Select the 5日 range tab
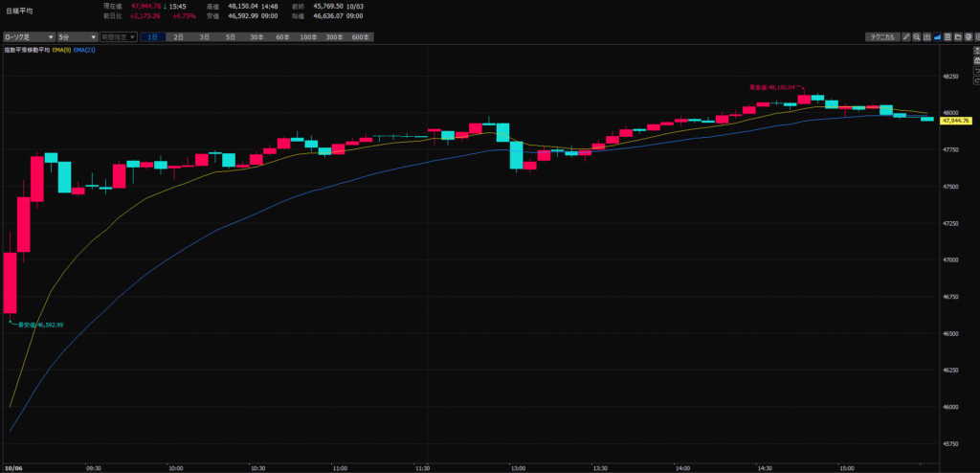 231,36
